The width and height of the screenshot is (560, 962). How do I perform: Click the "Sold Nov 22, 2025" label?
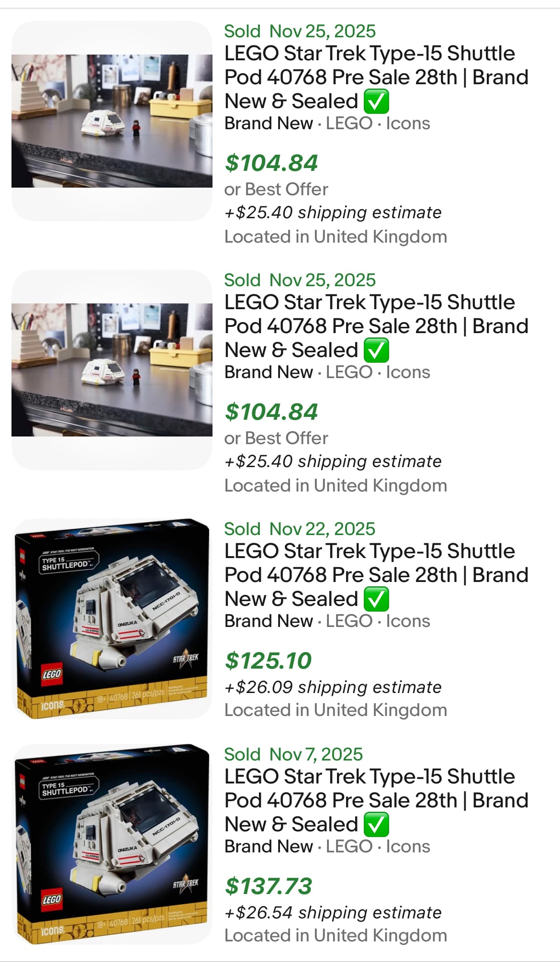pyautogui.click(x=300, y=529)
